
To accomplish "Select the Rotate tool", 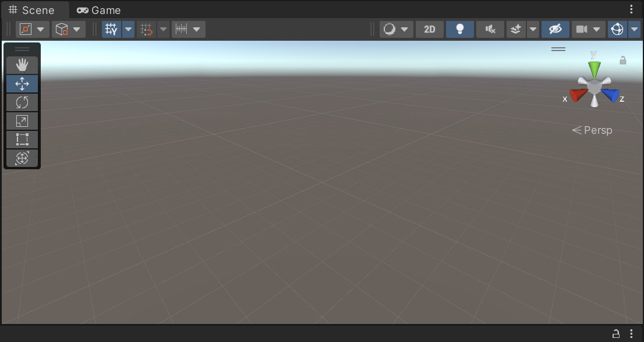I will [x=22, y=102].
